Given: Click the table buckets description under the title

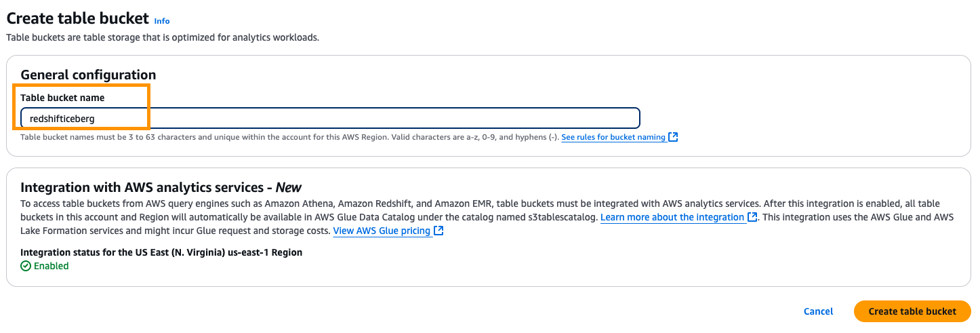Looking at the screenshot, I should [x=163, y=37].
